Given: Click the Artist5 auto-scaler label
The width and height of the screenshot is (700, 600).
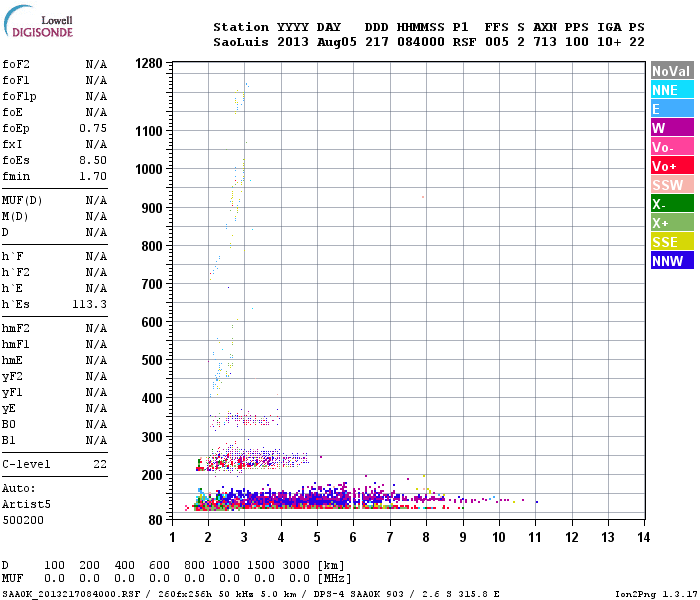Looking at the screenshot, I should coord(26,504).
